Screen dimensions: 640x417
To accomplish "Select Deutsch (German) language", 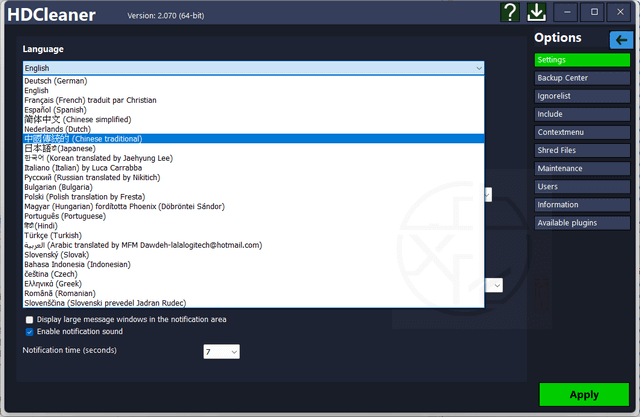I will click(253, 81).
